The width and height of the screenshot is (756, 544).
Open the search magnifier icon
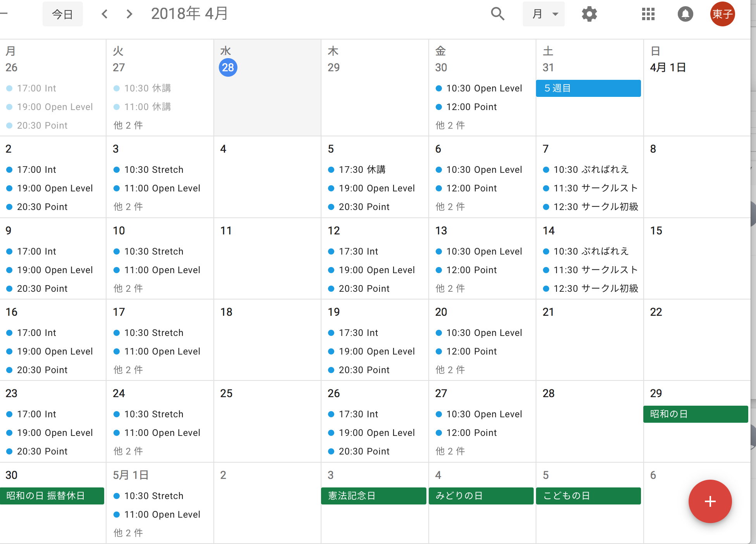[x=497, y=14]
